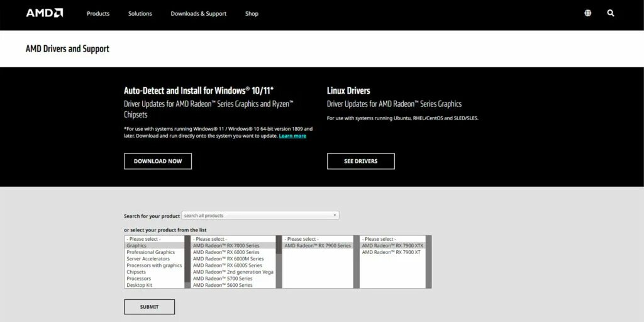Select AMD Radeon RX 7000 Series
This screenshot has height=322, width=644.
[x=233, y=246]
